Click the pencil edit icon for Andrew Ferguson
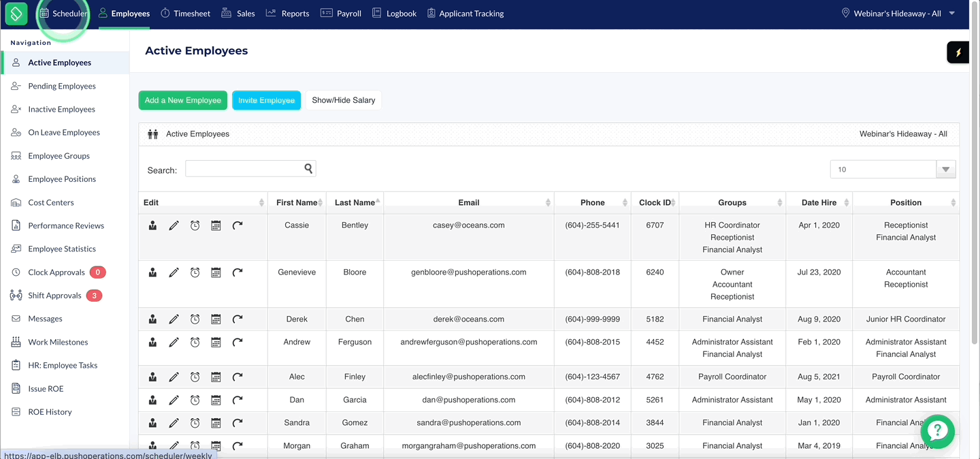This screenshot has height=459, width=980. coord(174,343)
